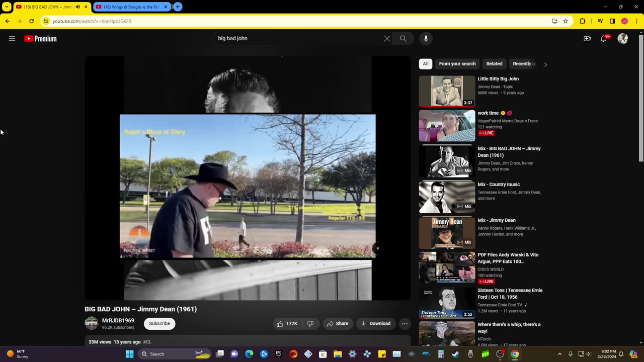Mute the tab via speaker icon
644x362 pixels.
[77, 7]
